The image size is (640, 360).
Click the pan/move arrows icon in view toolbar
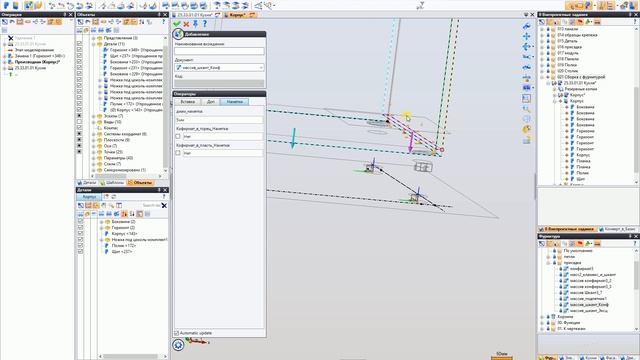coord(527,36)
